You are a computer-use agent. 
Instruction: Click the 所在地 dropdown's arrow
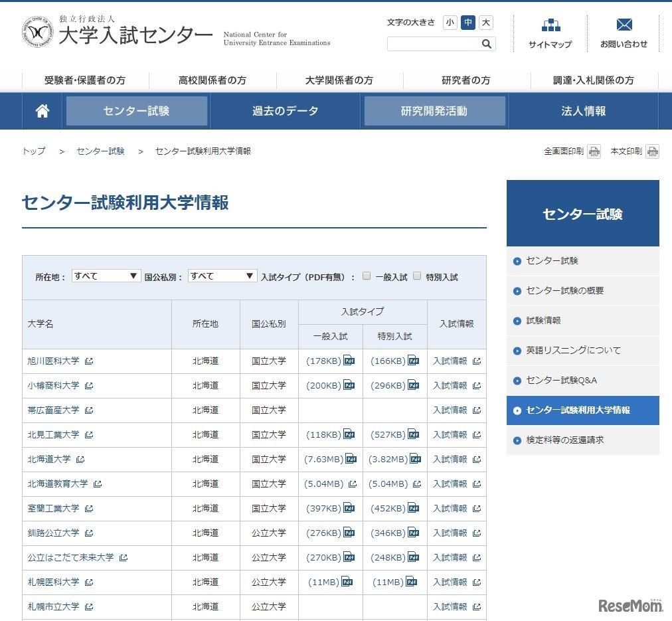(x=133, y=275)
